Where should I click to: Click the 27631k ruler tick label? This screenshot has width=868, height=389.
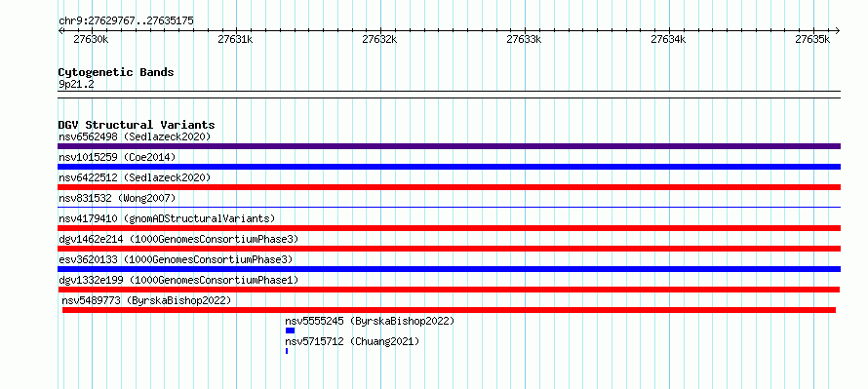click(x=235, y=39)
